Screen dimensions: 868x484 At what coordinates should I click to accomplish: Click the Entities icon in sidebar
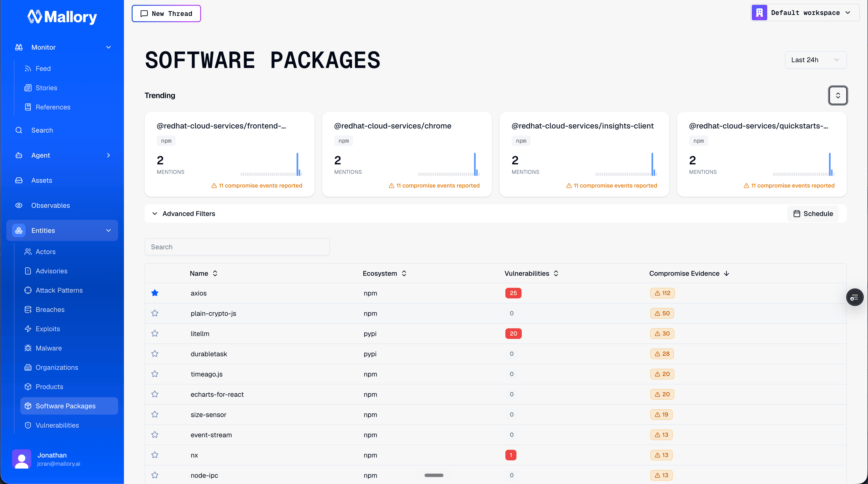(19, 231)
